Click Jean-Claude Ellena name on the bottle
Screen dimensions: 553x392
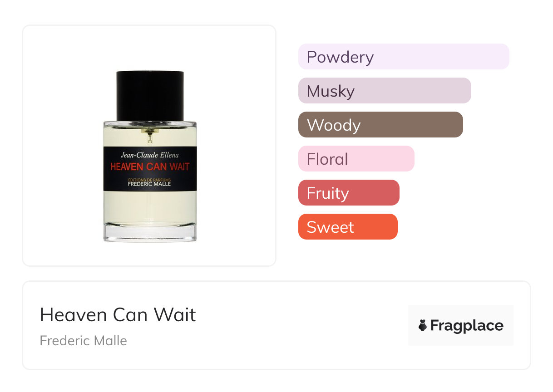click(x=150, y=154)
